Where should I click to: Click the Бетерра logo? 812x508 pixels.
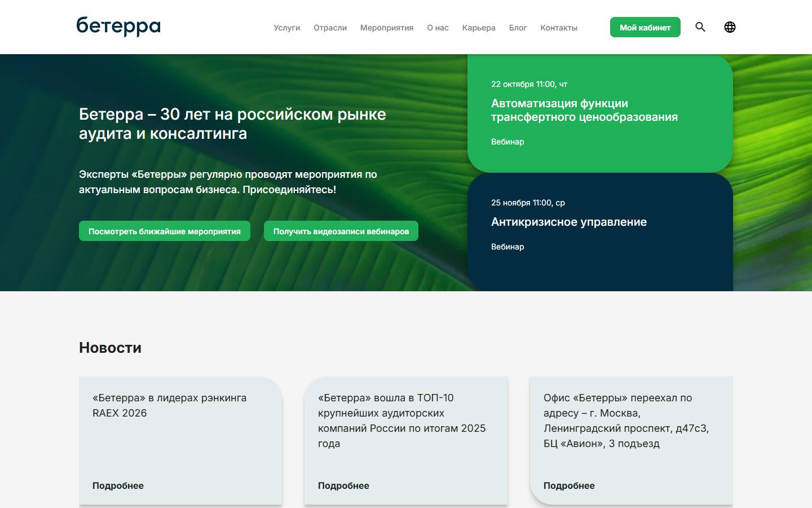(x=118, y=27)
